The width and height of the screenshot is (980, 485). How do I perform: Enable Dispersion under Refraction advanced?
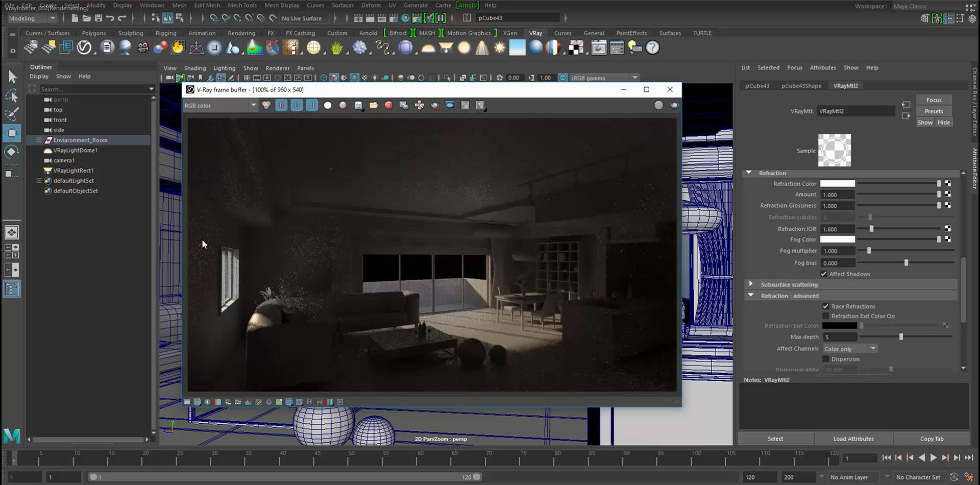[826, 359]
